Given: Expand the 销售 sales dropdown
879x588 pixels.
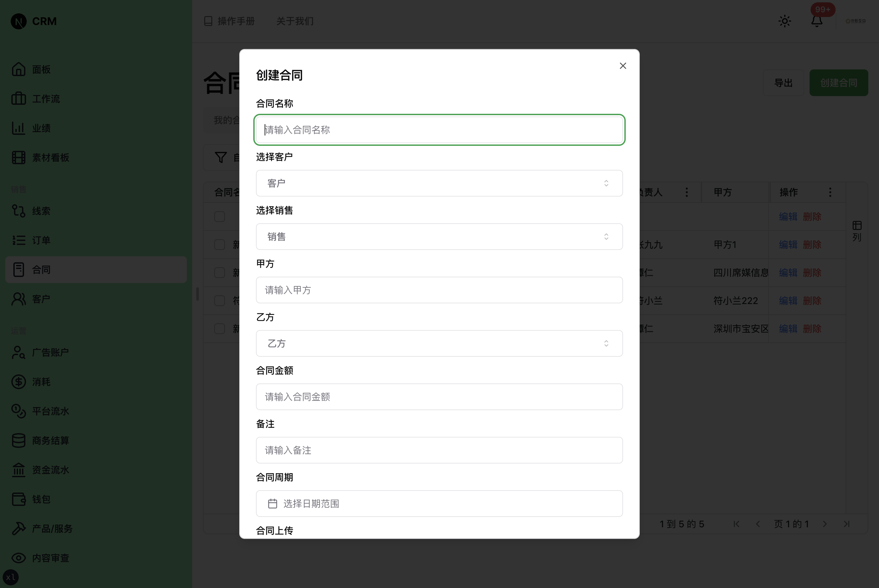Looking at the screenshot, I should tap(439, 237).
